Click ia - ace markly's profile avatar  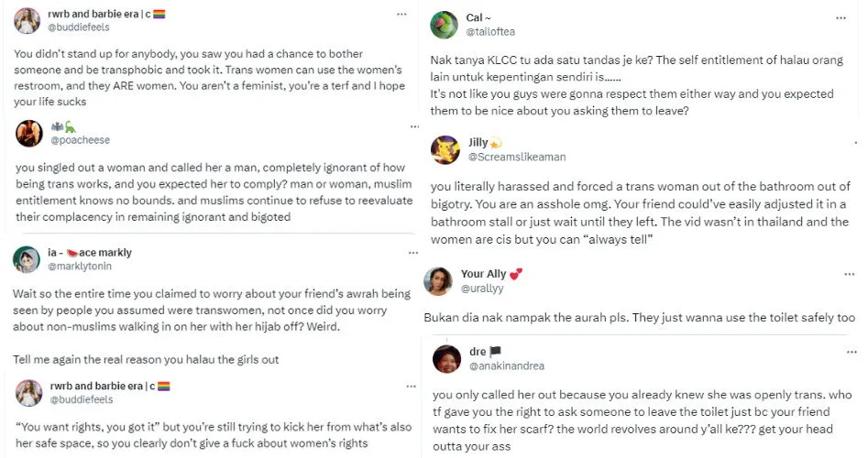point(26,260)
